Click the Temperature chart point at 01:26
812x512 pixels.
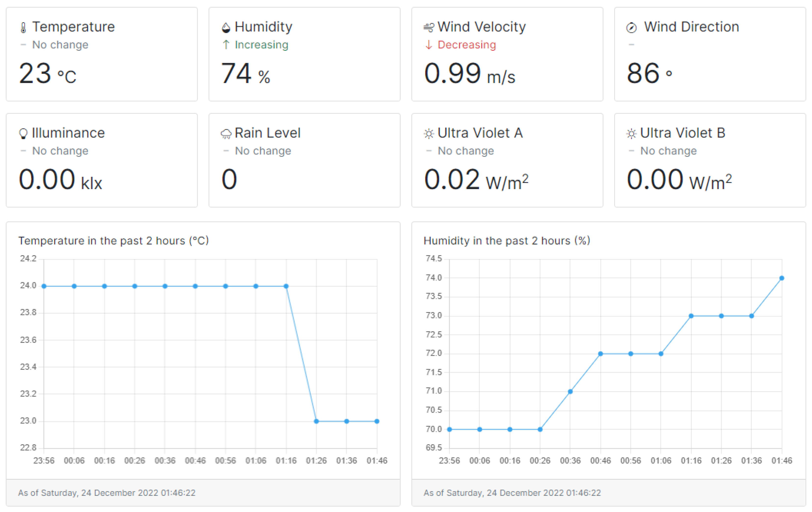click(x=316, y=421)
